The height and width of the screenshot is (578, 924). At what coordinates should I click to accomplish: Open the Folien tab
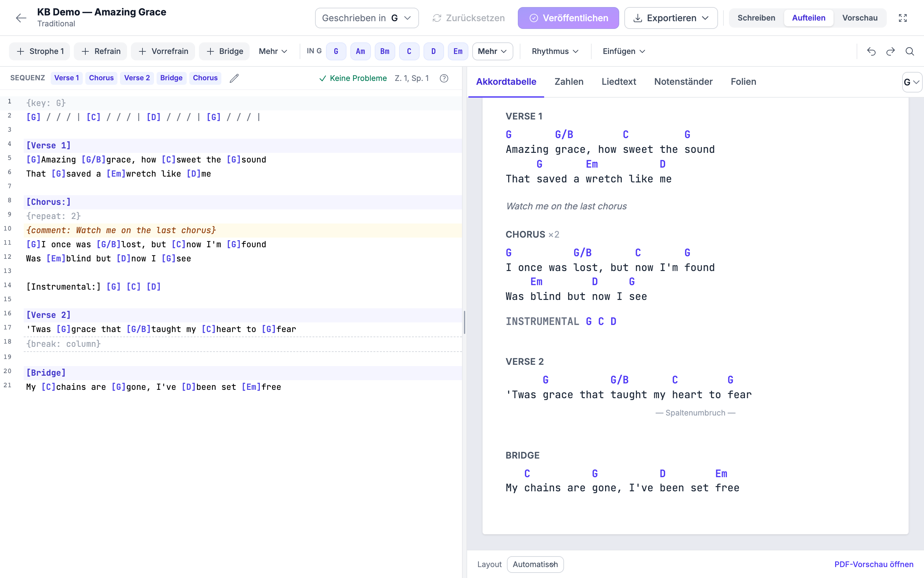pyautogui.click(x=743, y=82)
